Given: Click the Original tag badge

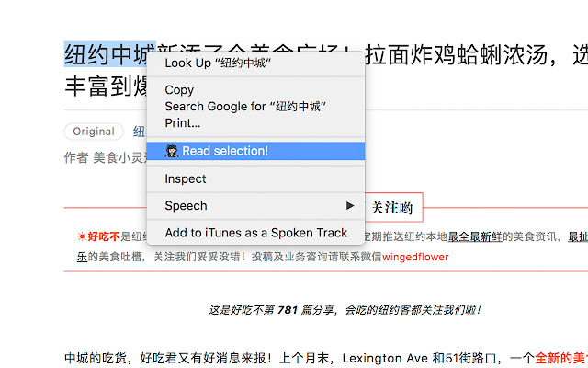Looking at the screenshot, I should click(x=94, y=132).
